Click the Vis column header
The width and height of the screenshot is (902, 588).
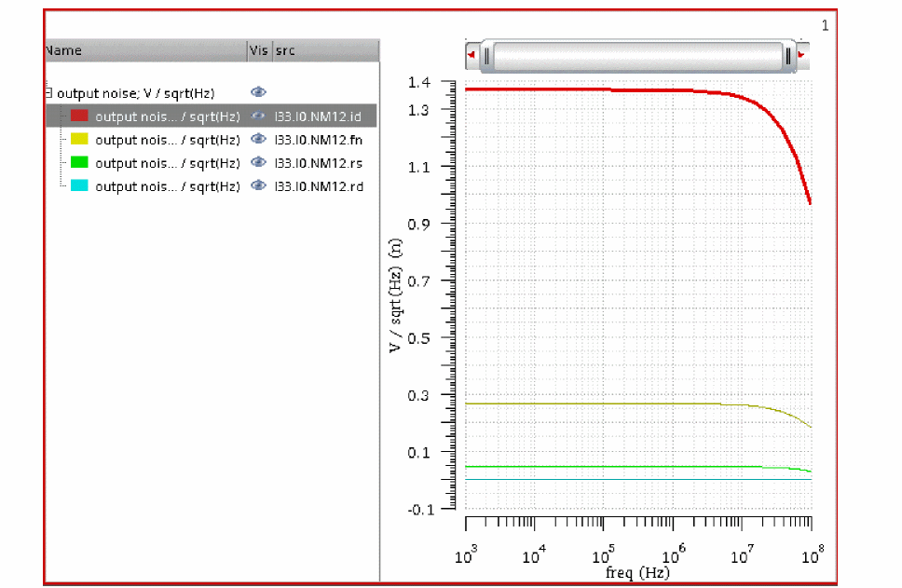coord(258,50)
